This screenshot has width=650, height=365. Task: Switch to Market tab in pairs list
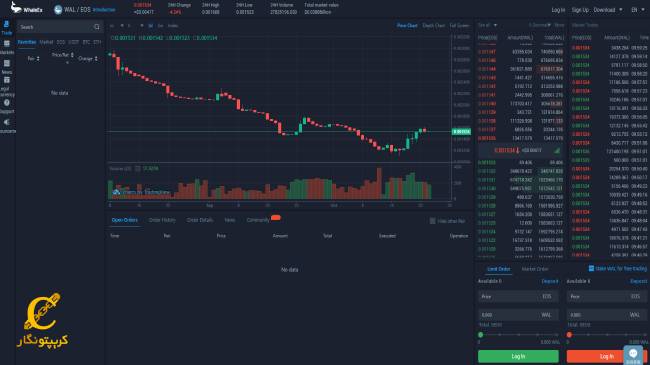pyautogui.click(x=46, y=42)
